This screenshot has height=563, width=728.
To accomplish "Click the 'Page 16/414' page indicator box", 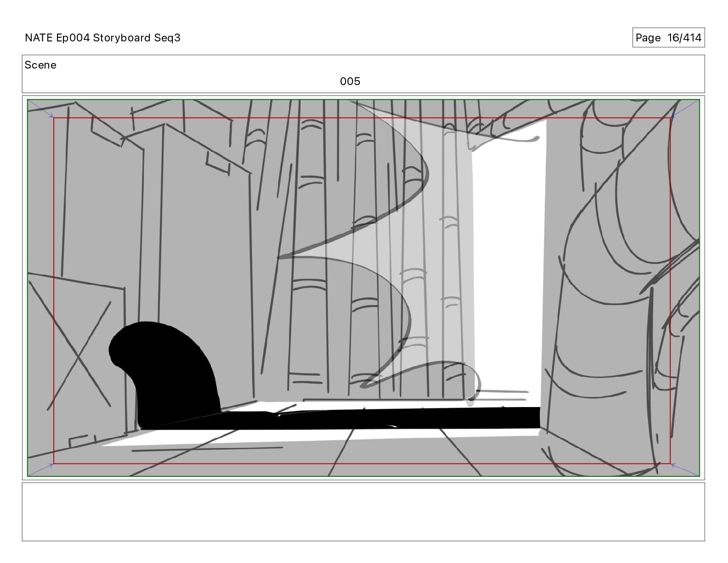I will (x=668, y=38).
